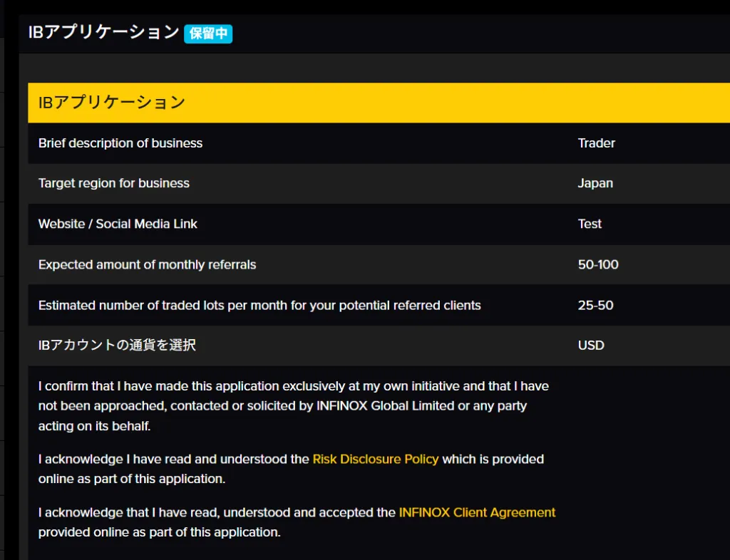The image size is (730, 560).
Task: Click the 保留中 status badge
Action: pos(208,33)
